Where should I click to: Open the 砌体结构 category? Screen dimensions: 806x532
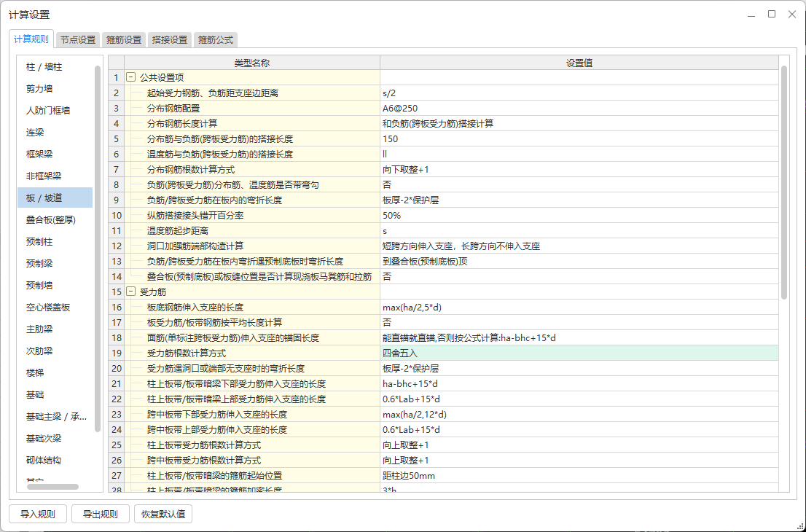[55, 460]
